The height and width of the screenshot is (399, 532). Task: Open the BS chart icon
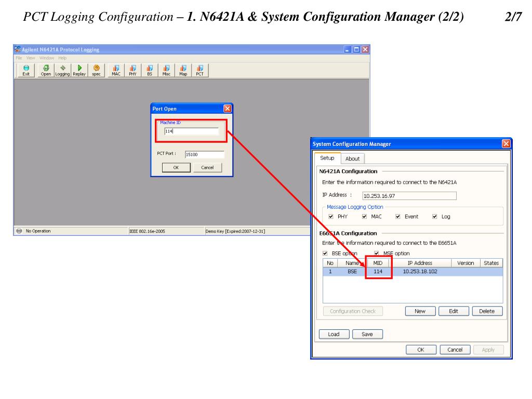coord(150,70)
